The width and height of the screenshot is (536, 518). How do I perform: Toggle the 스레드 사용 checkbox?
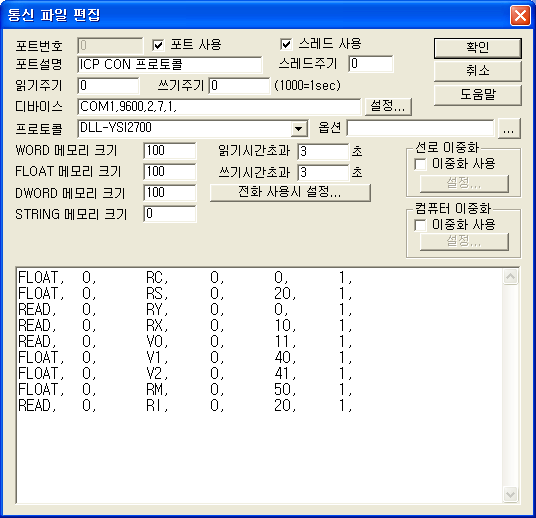[286, 44]
